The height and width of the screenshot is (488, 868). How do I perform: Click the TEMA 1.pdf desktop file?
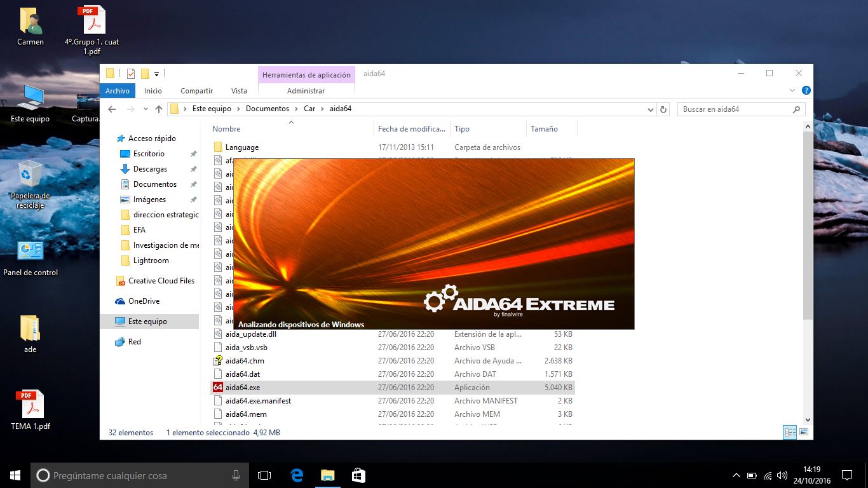[30, 404]
